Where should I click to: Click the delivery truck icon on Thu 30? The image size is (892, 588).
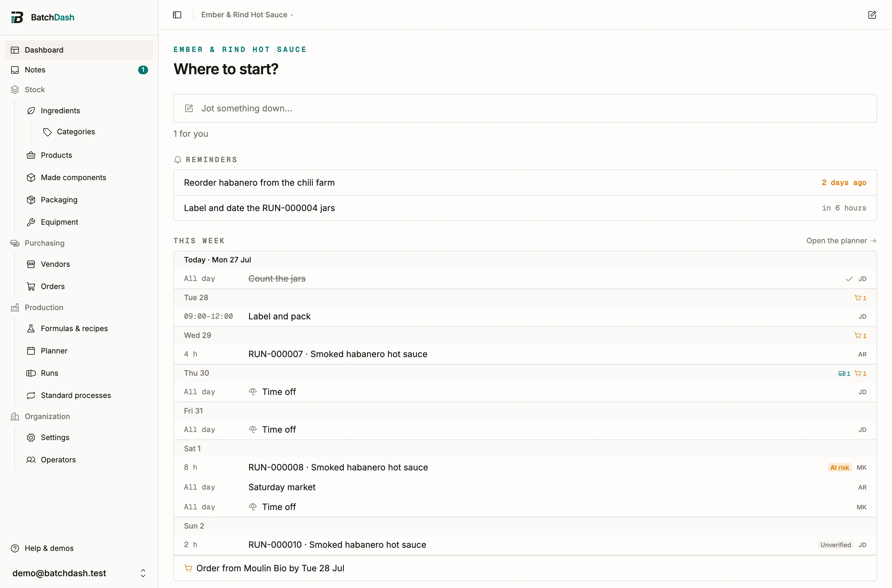pyautogui.click(x=842, y=374)
